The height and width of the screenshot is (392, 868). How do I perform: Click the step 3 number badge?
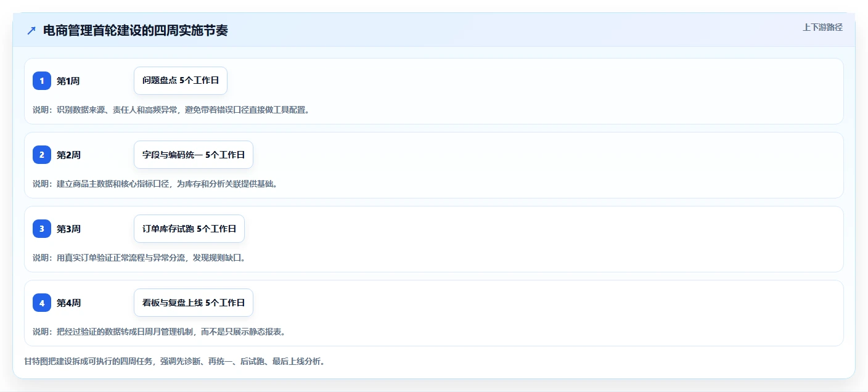click(x=42, y=229)
